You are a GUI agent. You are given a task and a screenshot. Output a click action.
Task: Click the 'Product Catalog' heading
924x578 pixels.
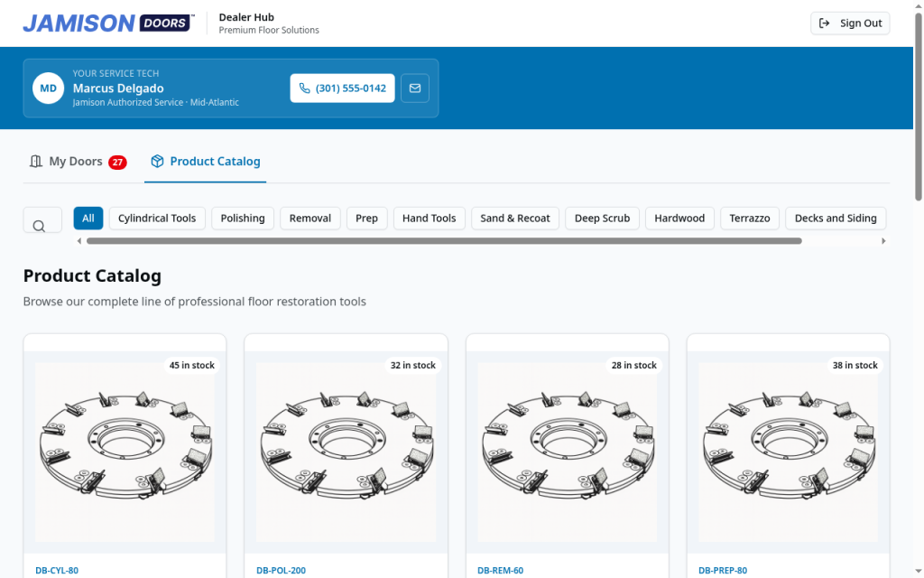(92, 275)
